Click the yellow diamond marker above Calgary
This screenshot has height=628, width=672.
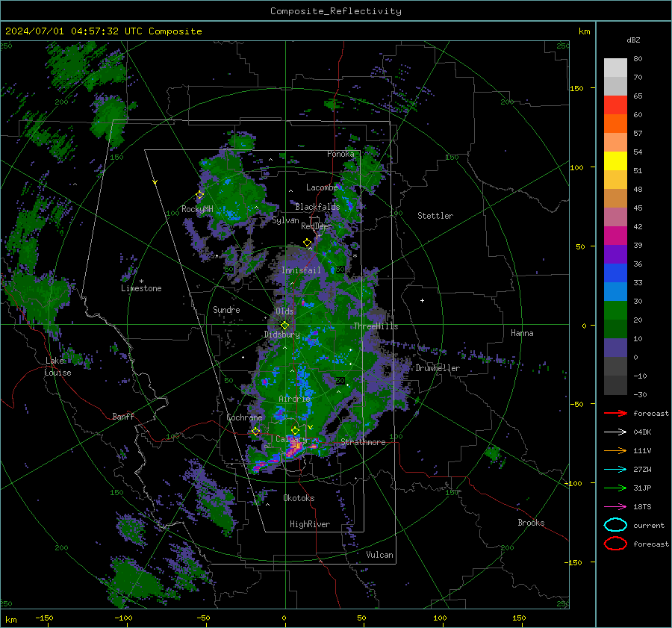coord(295,430)
